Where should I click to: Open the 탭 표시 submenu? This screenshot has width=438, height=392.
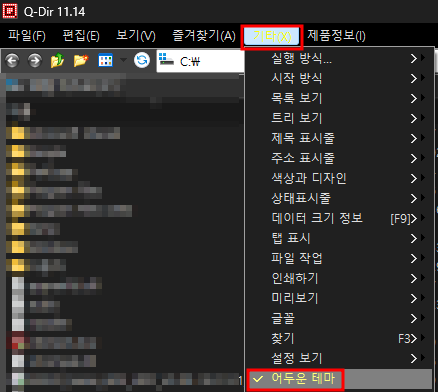point(339,238)
